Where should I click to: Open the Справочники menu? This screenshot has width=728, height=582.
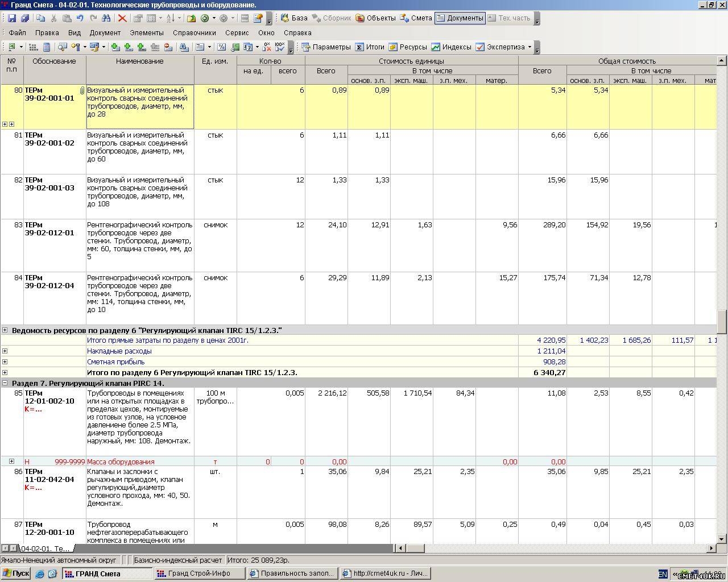point(194,33)
